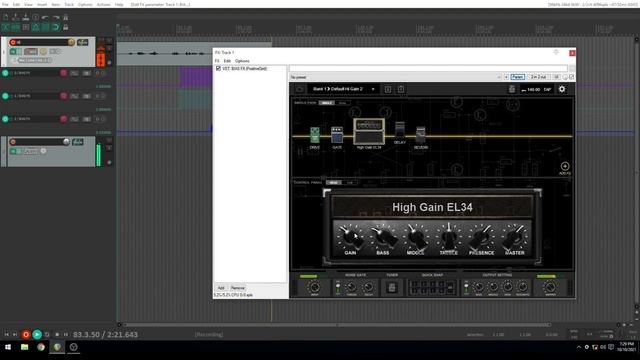Open the 2 in 2 out routing menu
This screenshot has width=640, height=360.
(538, 77)
